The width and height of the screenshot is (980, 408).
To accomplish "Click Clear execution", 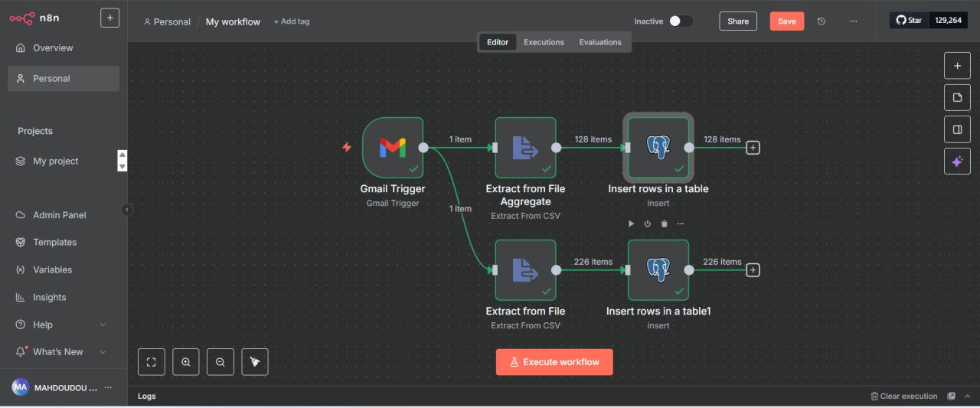I will tap(904, 396).
